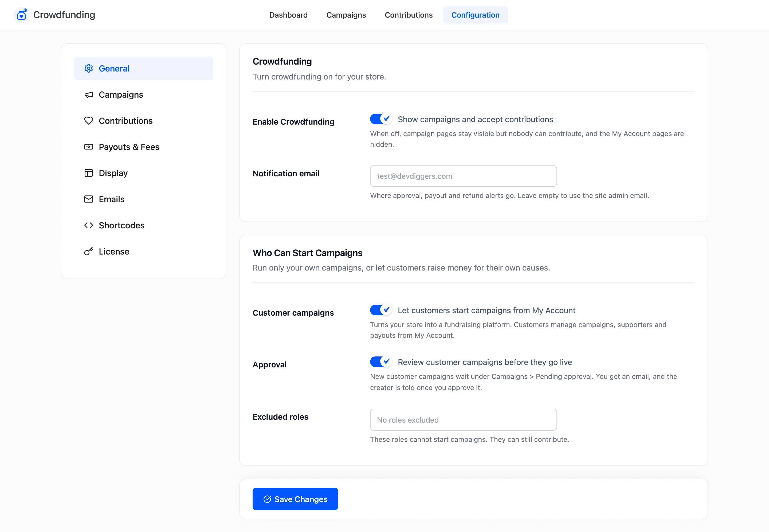Click the heart icon beside Contributions
This screenshot has height=532, width=769.
coord(88,121)
